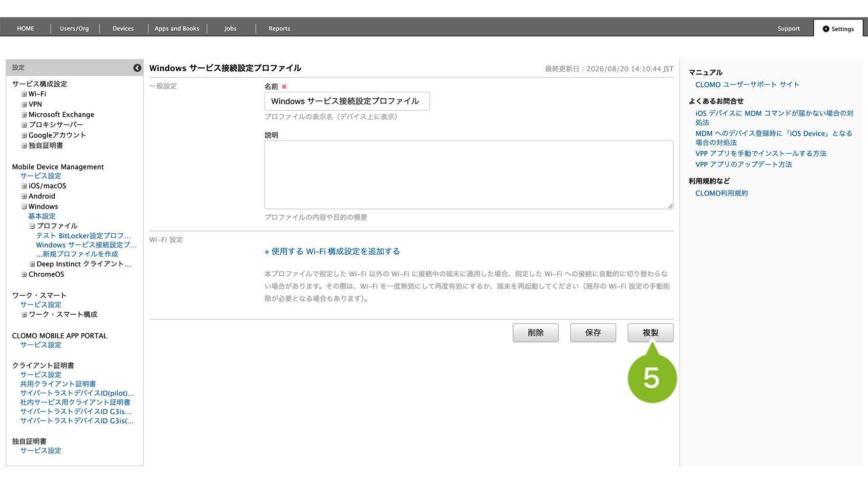Open the CLOMO ユーザーサポート サイト link

click(747, 84)
